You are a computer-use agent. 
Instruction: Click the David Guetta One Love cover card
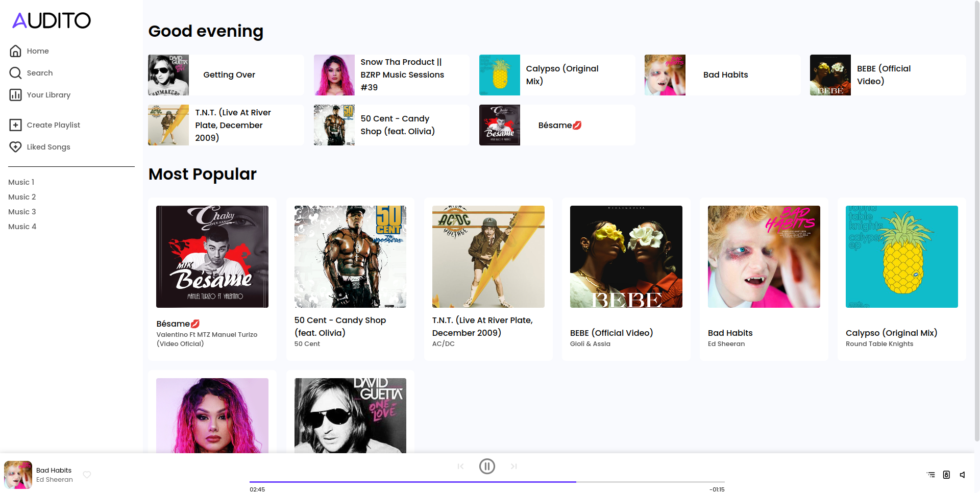pyautogui.click(x=350, y=415)
